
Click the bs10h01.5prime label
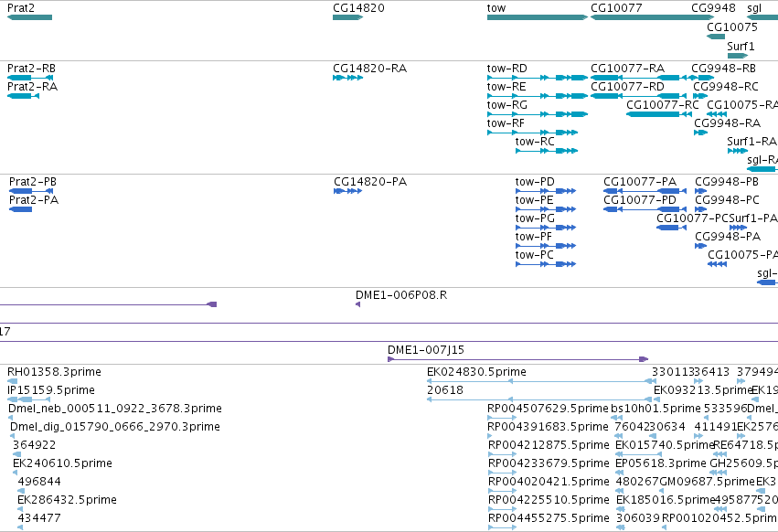[x=655, y=409]
